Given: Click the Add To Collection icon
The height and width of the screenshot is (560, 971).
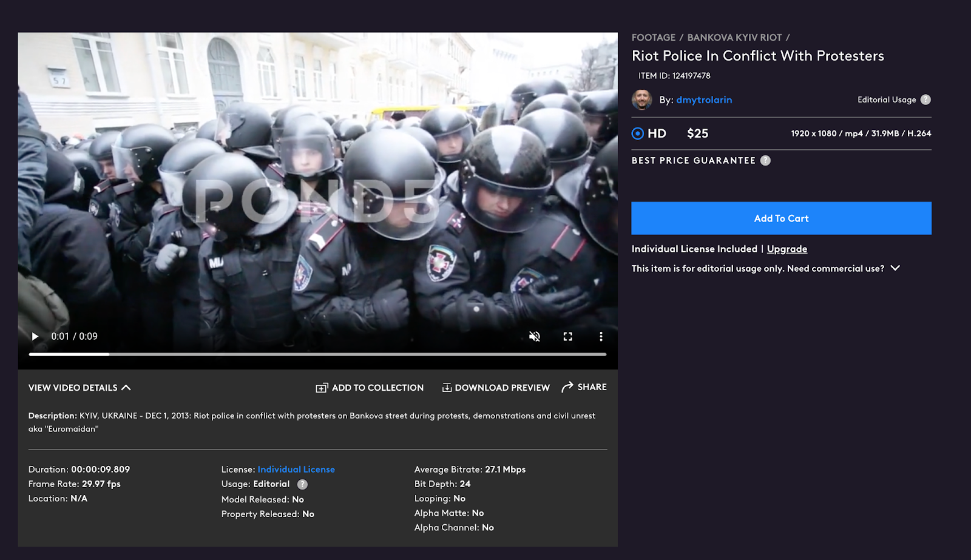Looking at the screenshot, I should click(322, 388).
